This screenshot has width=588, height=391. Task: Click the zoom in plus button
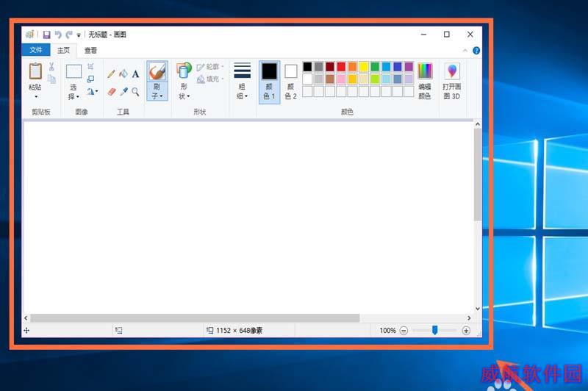click(x=466, y=331)
